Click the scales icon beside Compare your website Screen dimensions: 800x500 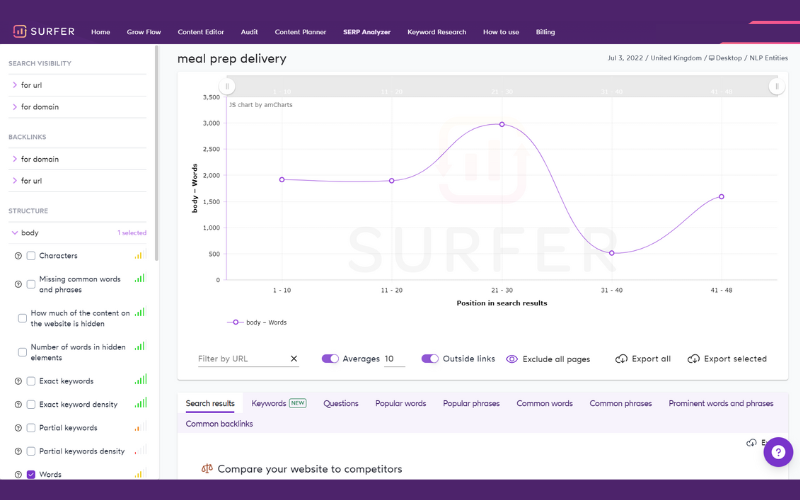click(x=207, y=468)
